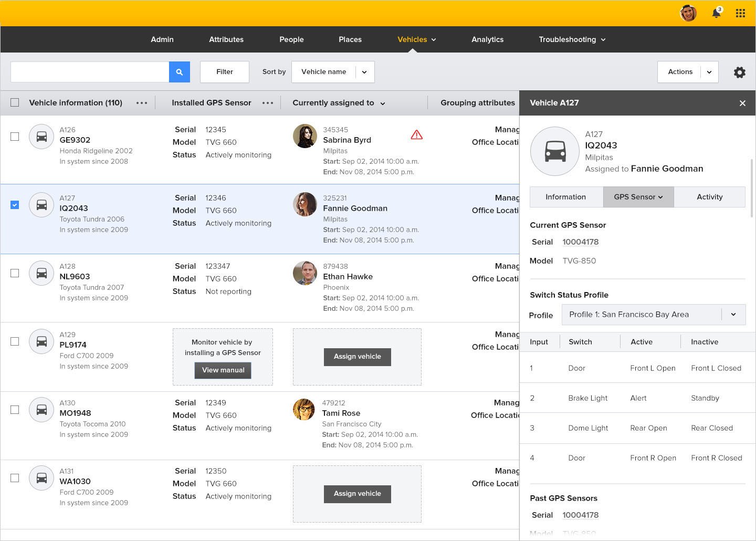The height and width of the screenshot is (541, 756).
Task: Click into the vehicle search field
Action: [90, 72]
